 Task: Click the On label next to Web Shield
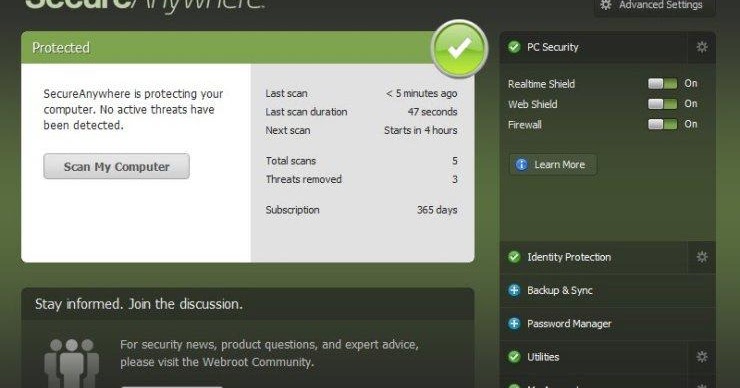coord(691,104)
